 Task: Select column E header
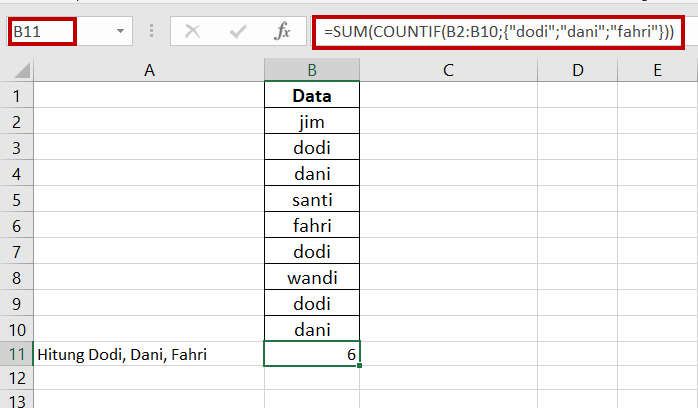pos(657,70)
